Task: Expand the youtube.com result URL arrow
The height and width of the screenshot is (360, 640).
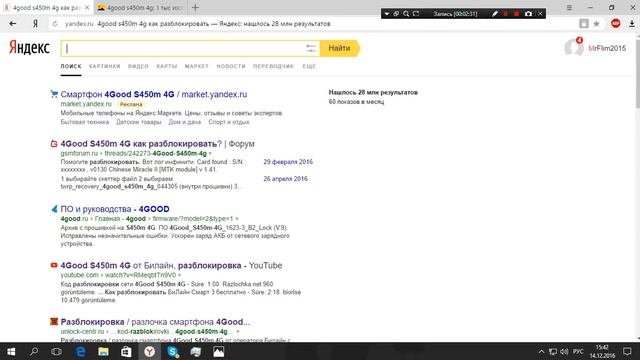Action: [x=180, y=275]
